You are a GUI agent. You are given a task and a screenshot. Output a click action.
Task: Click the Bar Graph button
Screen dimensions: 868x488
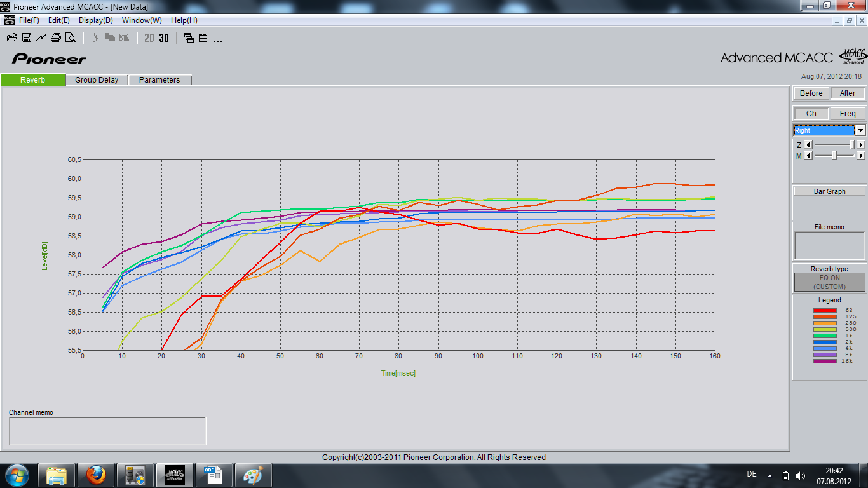[x=829, y=191]
